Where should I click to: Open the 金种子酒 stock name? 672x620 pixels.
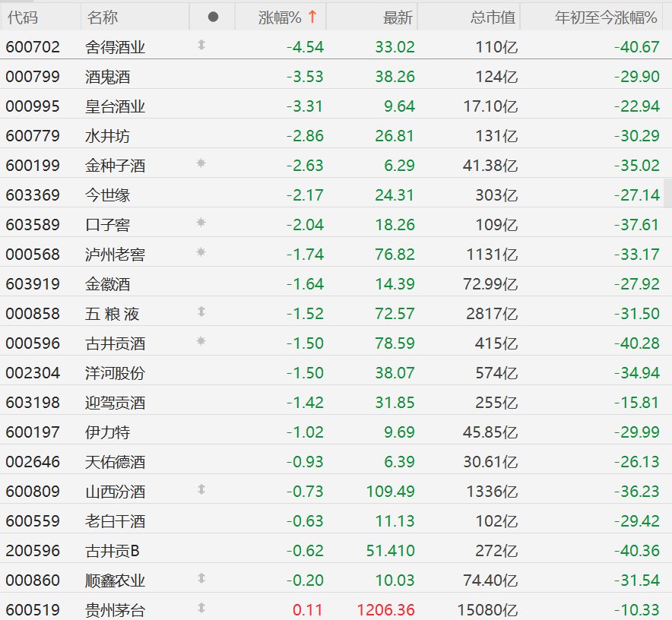(x=115, y=166)
